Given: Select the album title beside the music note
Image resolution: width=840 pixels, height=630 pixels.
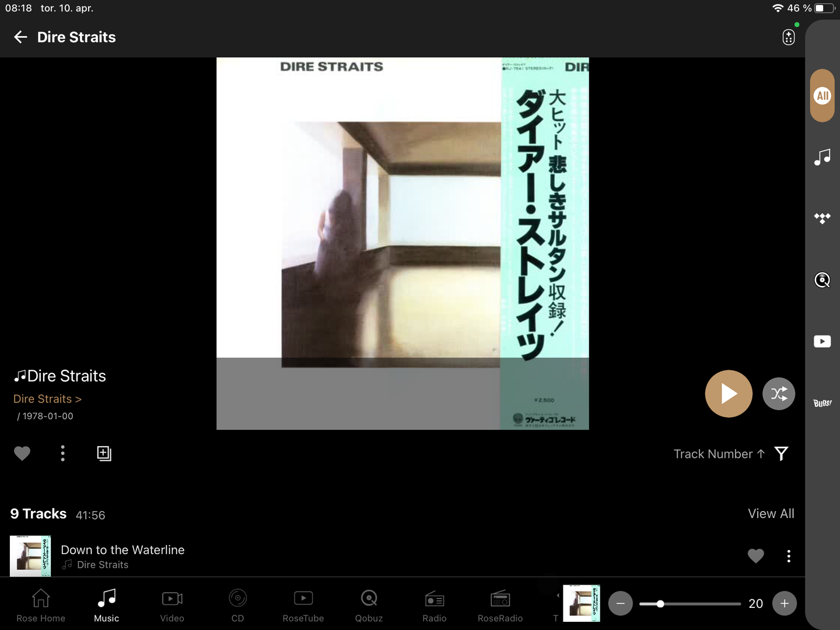Looking at the screenshot, I should click(66, 376).
